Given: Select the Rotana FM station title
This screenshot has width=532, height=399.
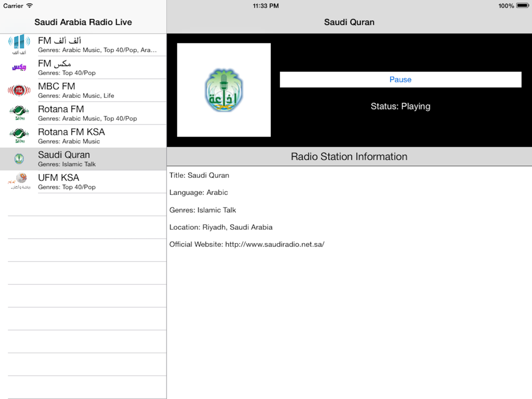Looking at the screenshot, I should coord(61,109).
